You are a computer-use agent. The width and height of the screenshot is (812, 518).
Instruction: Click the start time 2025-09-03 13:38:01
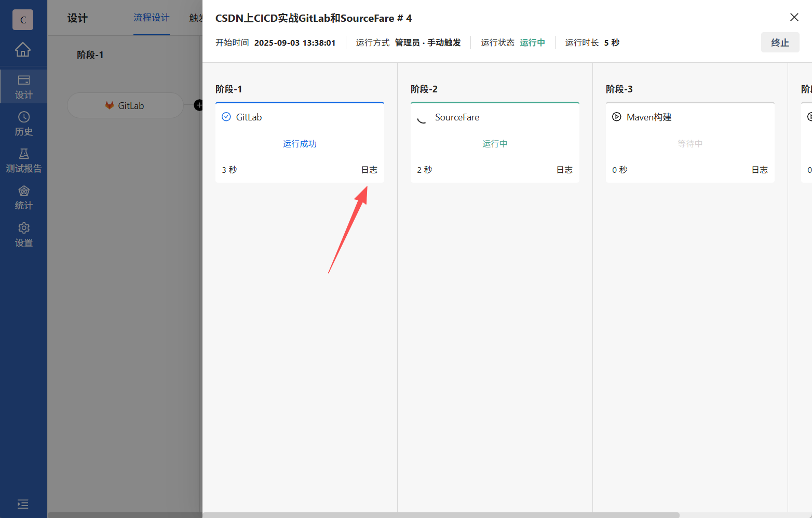click(295, 43)
